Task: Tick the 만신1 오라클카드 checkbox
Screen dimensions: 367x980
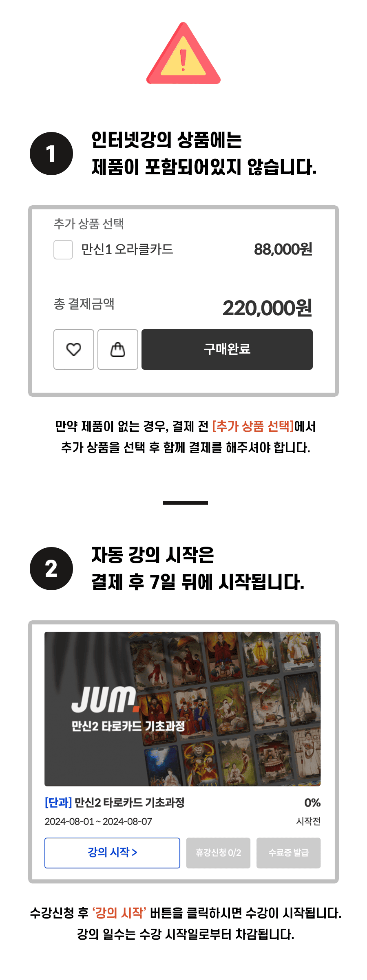Action: (63, 250)
